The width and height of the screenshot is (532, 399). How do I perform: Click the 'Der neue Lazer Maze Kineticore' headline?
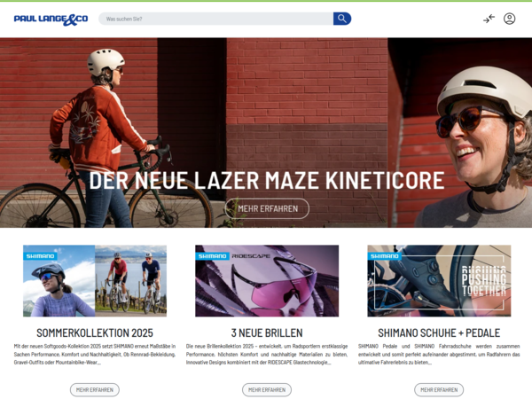[267, 180]
